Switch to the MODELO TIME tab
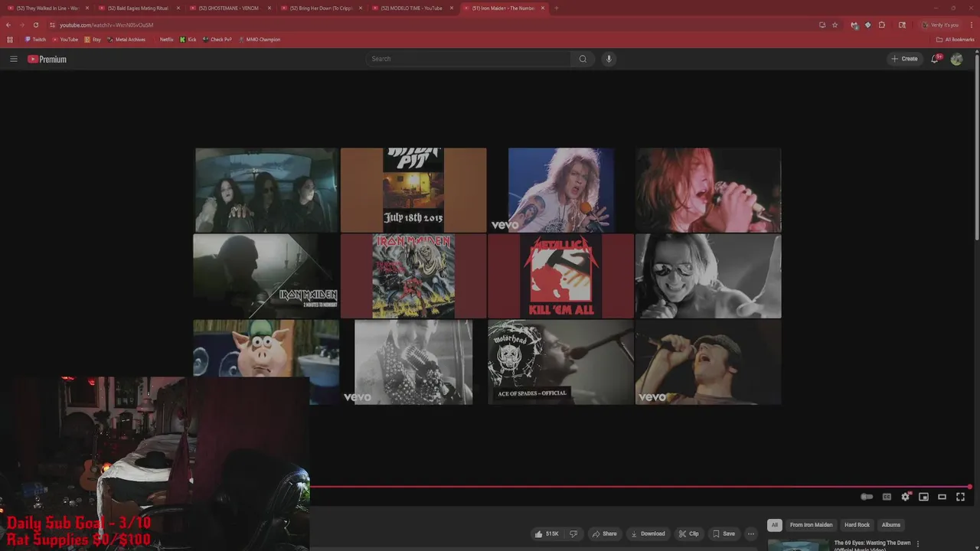 pyautogui.click(x=411, y=8)
